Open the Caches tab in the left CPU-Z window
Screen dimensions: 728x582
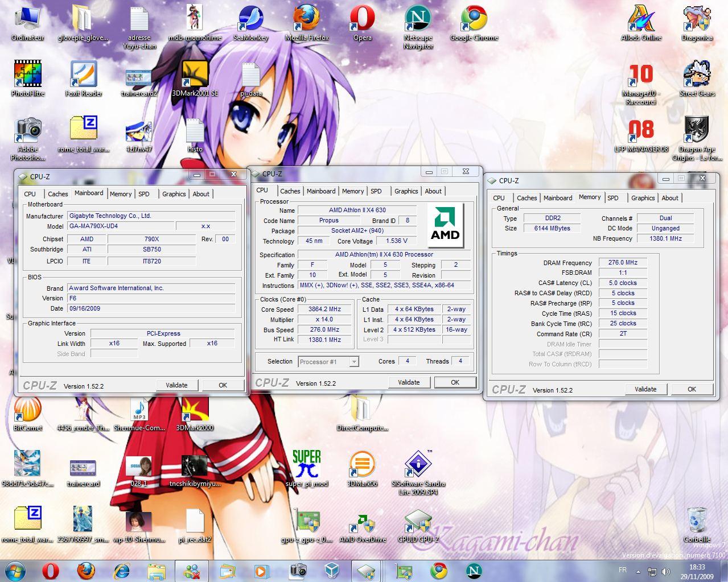point(57,194)
